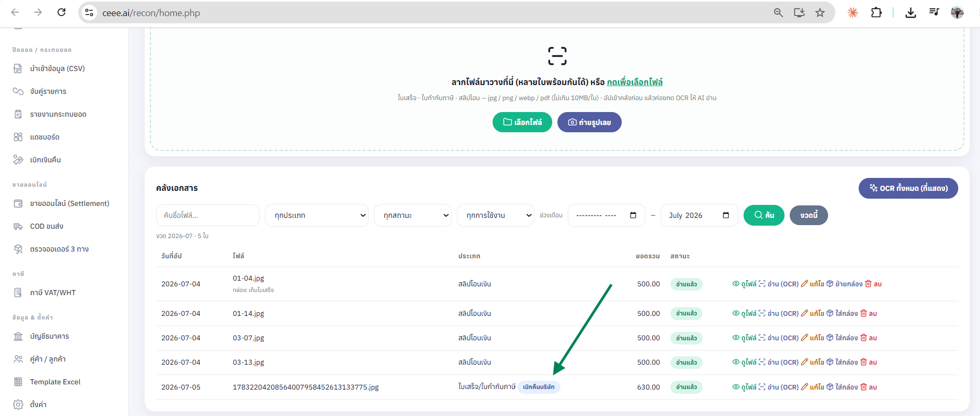Delete (ลบ) the 03-13.jpg row
The height and width of the screenshot is (416, 980).
point(869,362)
